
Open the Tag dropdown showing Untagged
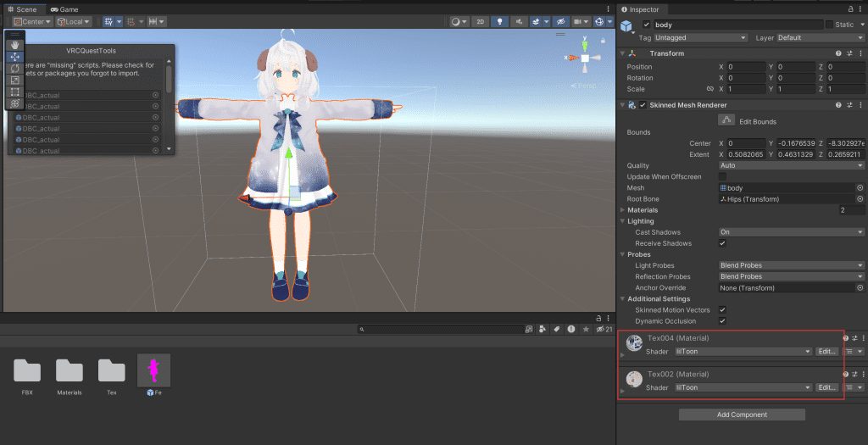click(701, 38)
